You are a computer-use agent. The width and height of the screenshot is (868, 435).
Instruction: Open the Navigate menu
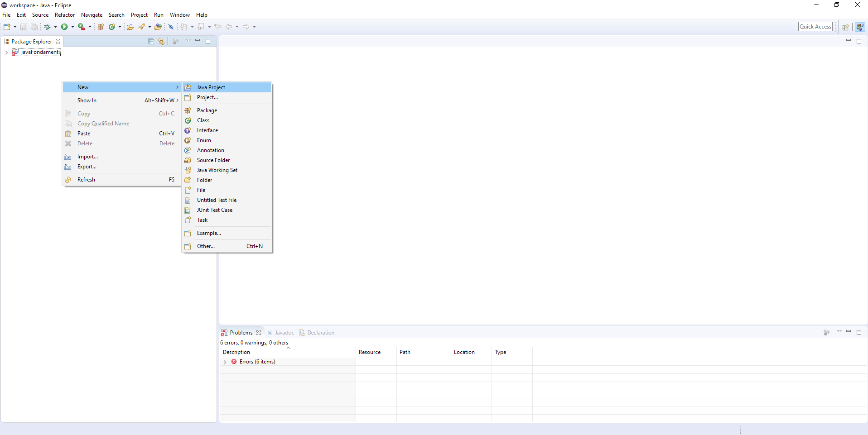tap(92, 15)
